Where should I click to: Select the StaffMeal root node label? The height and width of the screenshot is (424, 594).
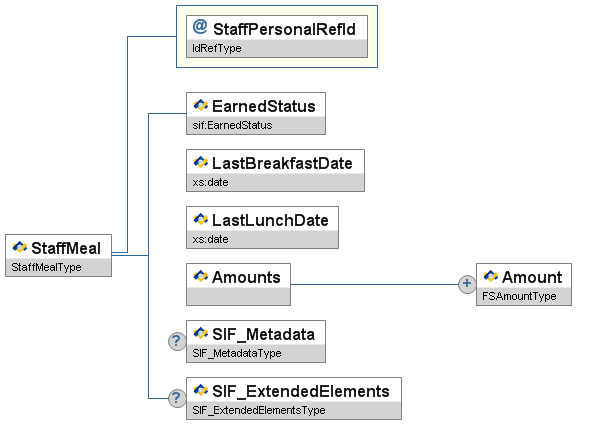click(x=66, y=249)
